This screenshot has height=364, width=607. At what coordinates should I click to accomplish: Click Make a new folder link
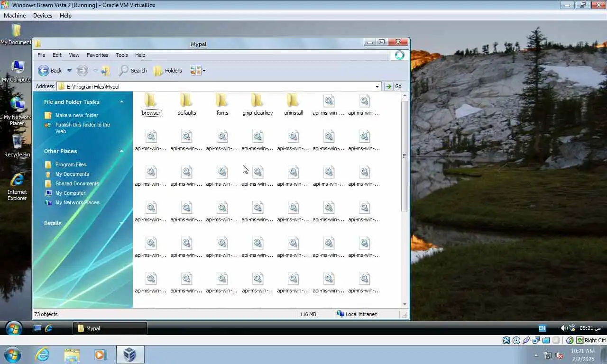point(77,115)
